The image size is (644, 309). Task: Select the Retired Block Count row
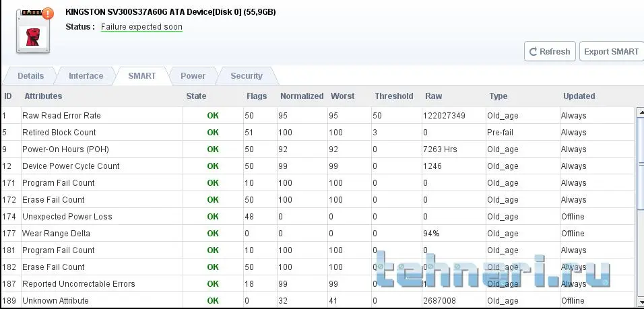[x=319, y=133]
